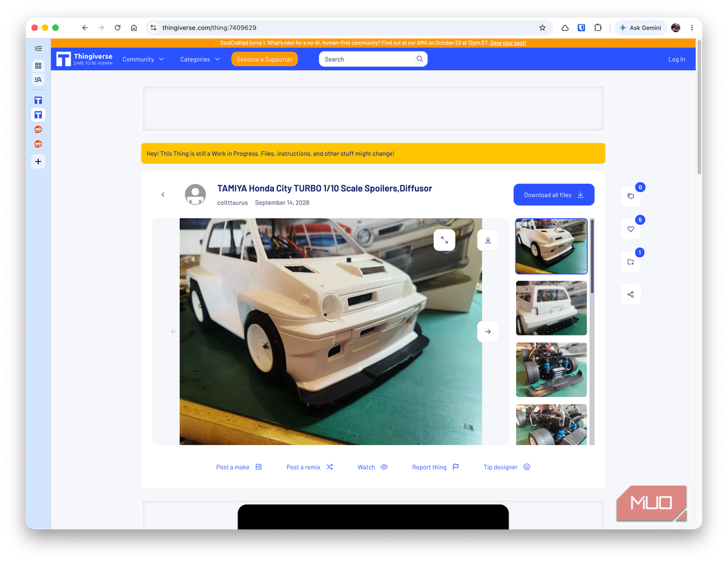
Task: Open coltttaurus user avatar
Action: click(x=195, y=195)
